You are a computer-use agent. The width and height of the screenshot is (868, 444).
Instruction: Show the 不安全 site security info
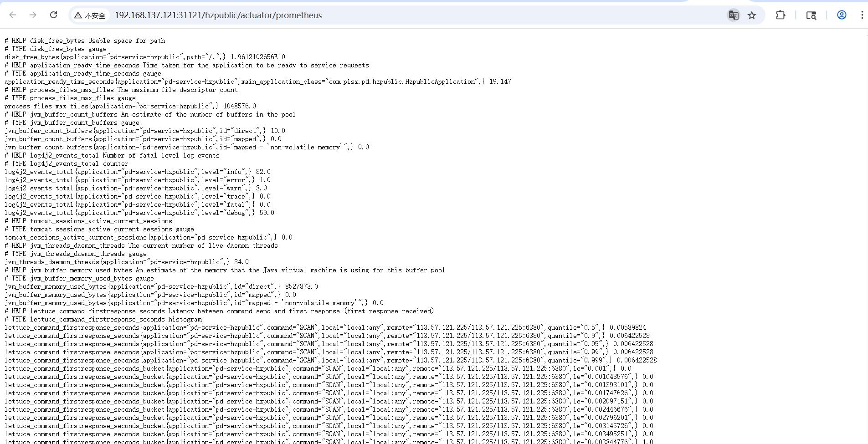click(90, 15)
